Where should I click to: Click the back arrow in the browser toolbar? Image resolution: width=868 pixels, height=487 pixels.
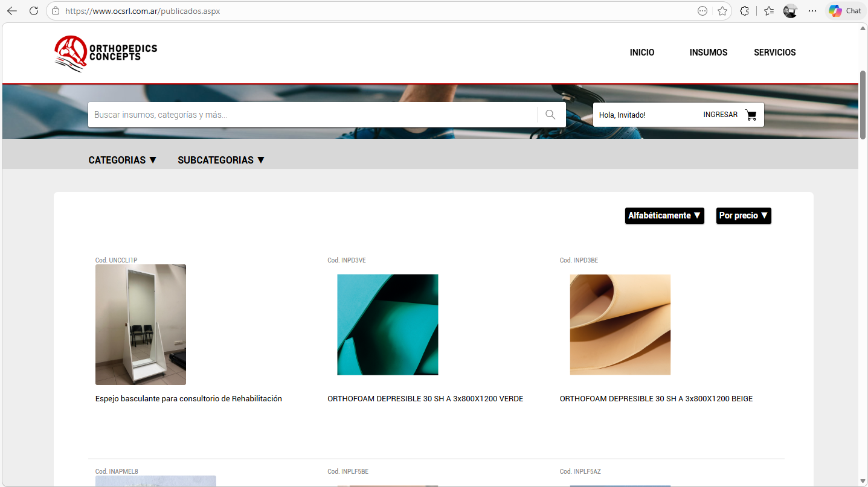(x=13, y=10)
